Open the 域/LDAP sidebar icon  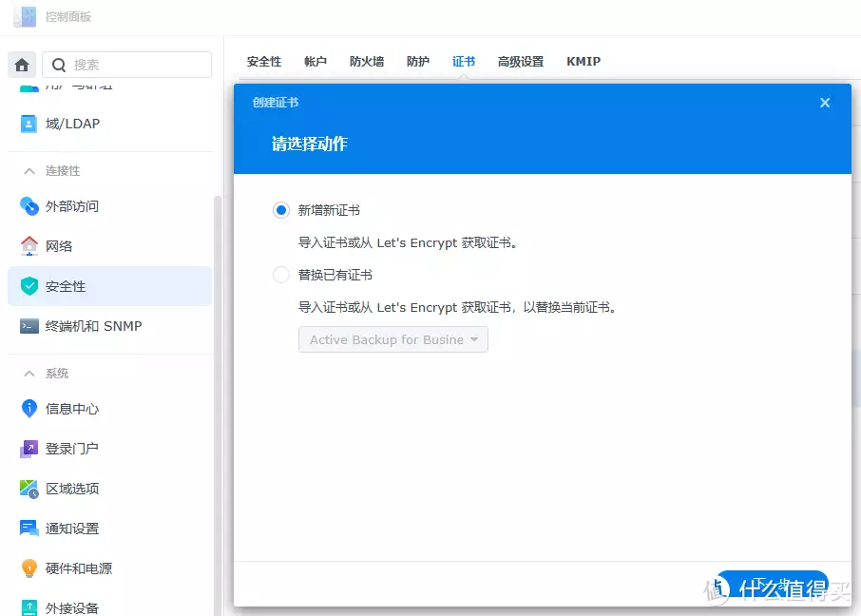(x=29, y=124)
